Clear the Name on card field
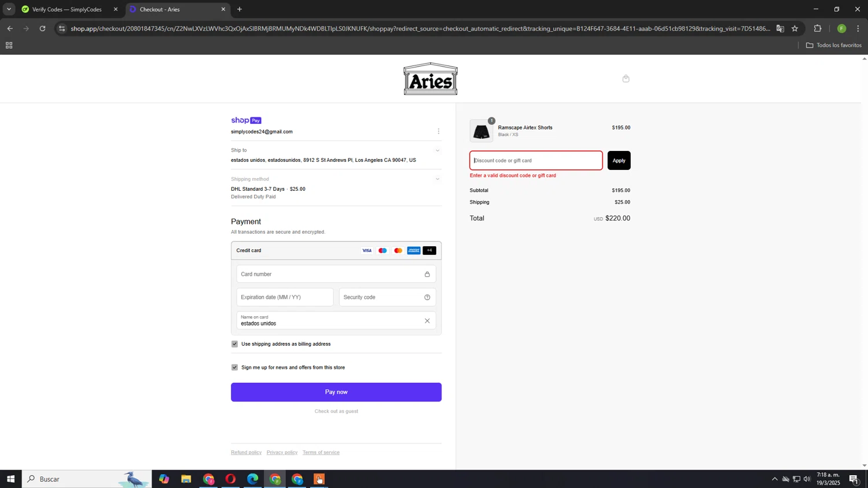This screenshot has width=868, height=488. tap(427, 321)
